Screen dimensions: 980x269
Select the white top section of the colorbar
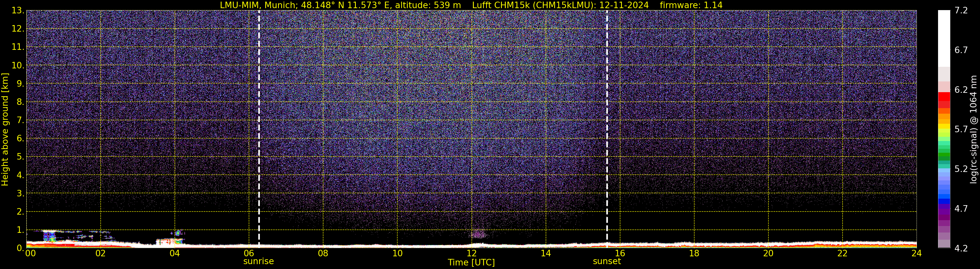pyautogui.click(x=944, y=38)
